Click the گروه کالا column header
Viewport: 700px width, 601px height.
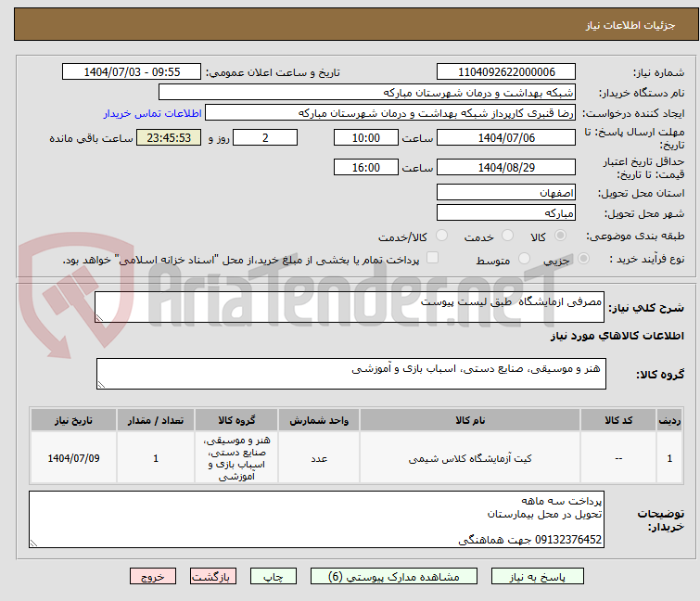(236, 420)
